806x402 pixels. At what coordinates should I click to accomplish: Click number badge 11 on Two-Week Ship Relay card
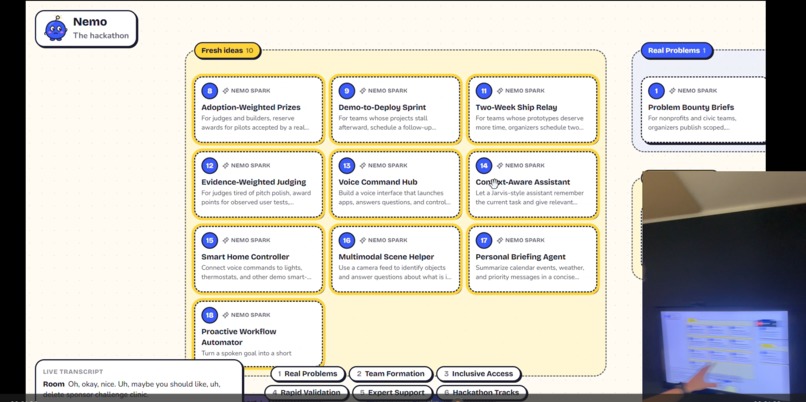tap(484, 92)
